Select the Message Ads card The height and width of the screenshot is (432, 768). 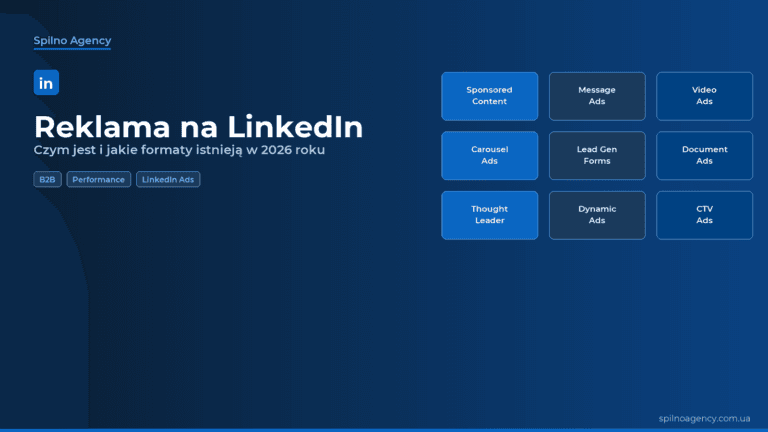[x=597, y=96]
